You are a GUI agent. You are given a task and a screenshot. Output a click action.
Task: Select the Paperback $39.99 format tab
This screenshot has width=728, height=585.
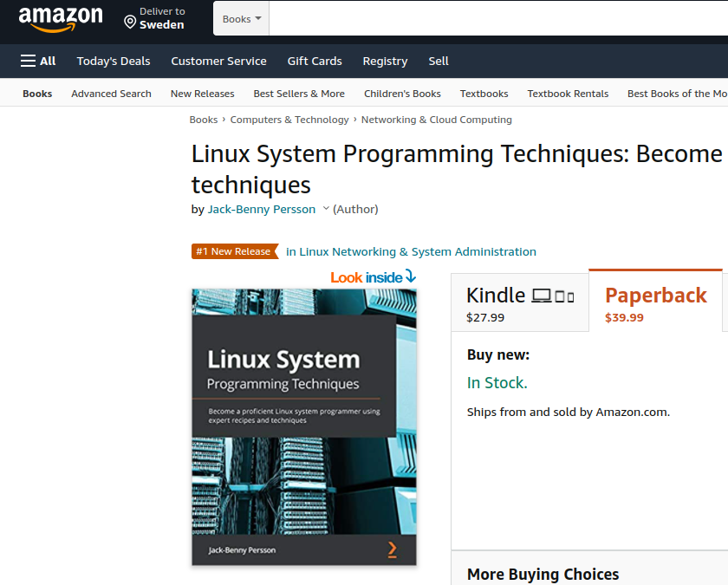pos(655,301)
